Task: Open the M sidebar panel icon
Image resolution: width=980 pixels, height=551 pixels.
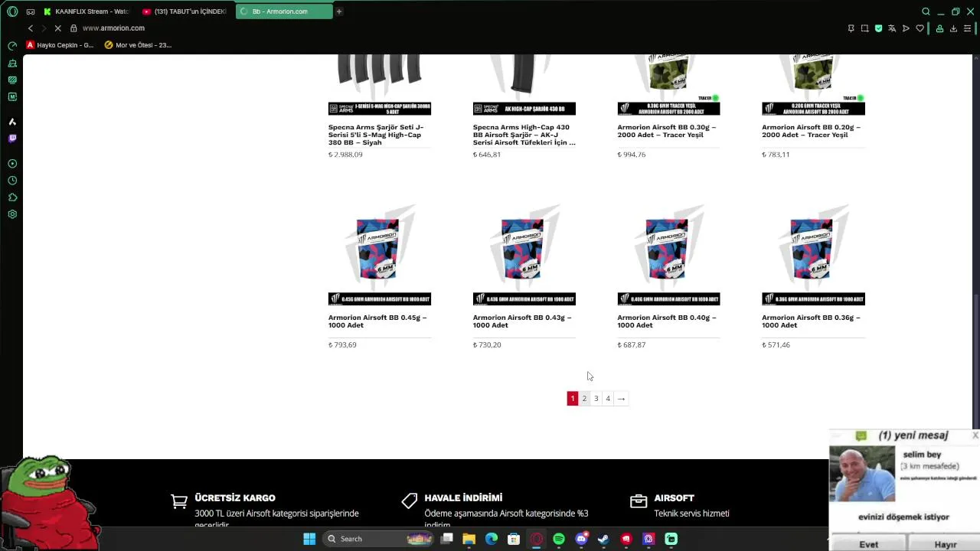Action: pyautogui.click(x=12, y=97)
